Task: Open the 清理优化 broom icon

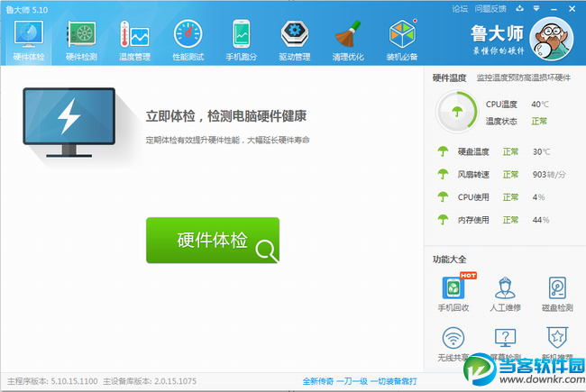Action: point(348,34)
